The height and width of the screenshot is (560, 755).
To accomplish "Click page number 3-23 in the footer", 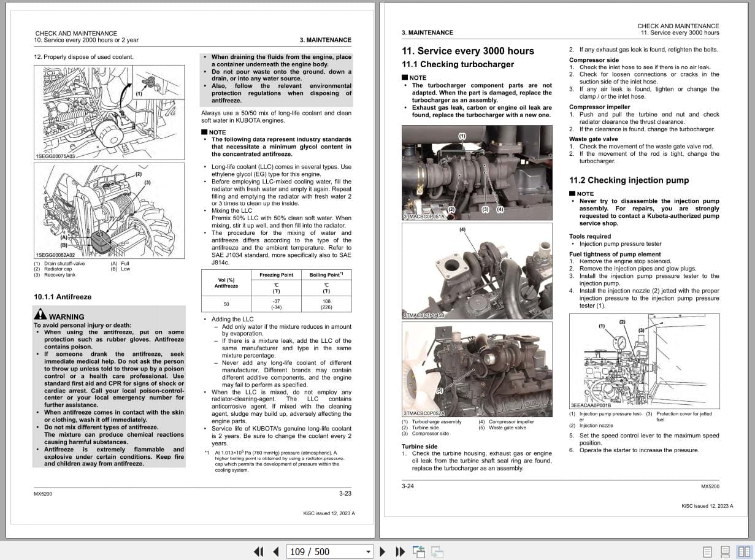I will coord(345,493).
